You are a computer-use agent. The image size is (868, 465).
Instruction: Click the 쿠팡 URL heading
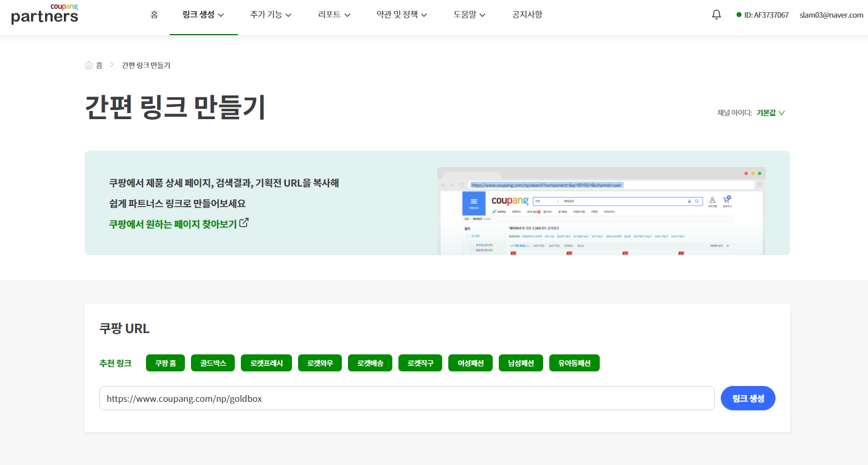(124, 328)
